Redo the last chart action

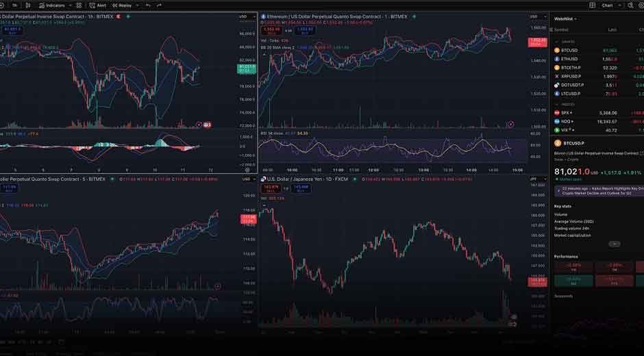[x=159, y=5]
